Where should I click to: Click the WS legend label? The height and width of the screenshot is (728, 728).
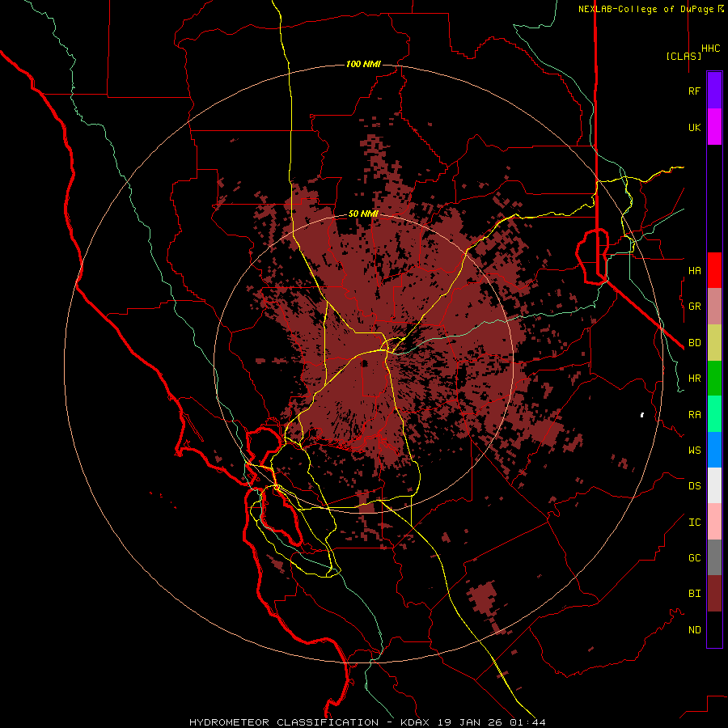point(694,450)
